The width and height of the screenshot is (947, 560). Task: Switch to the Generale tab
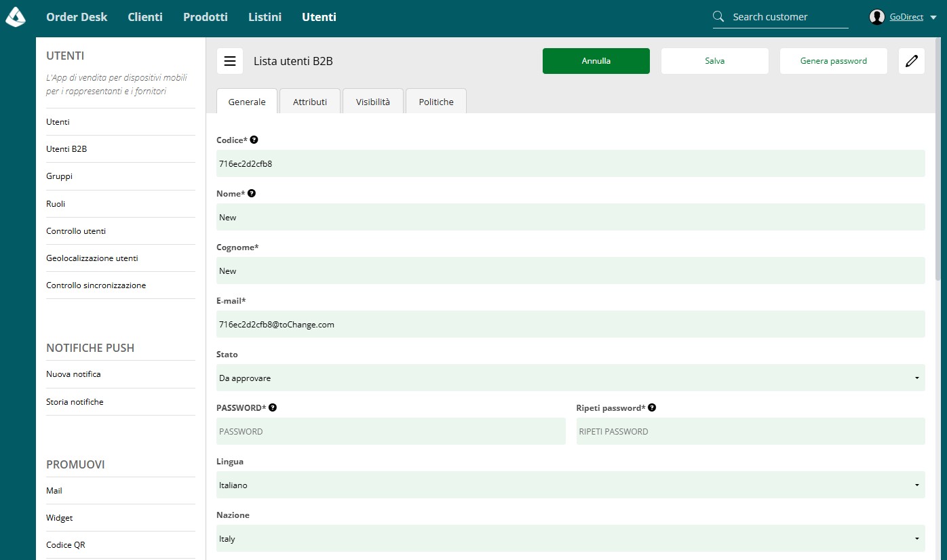[247, 102]
